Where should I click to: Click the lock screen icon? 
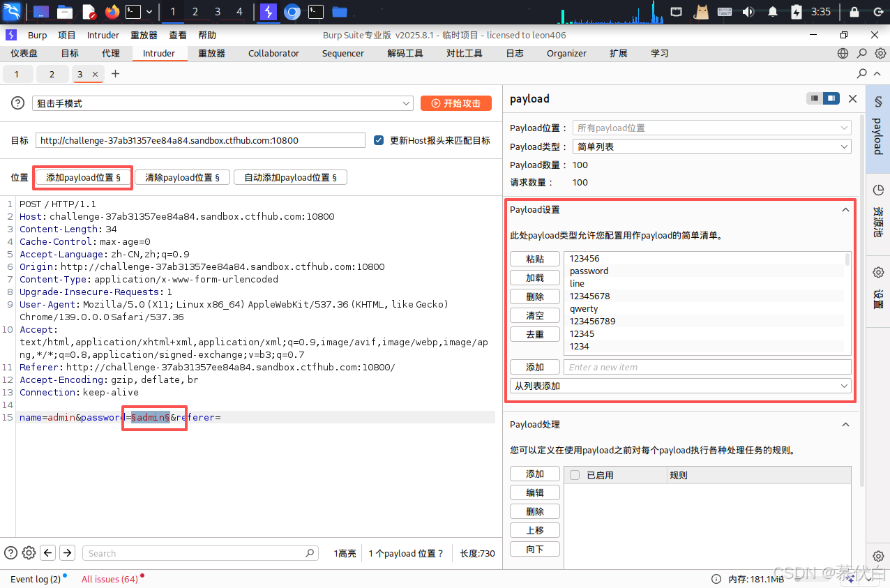click(x=854, y=12)
